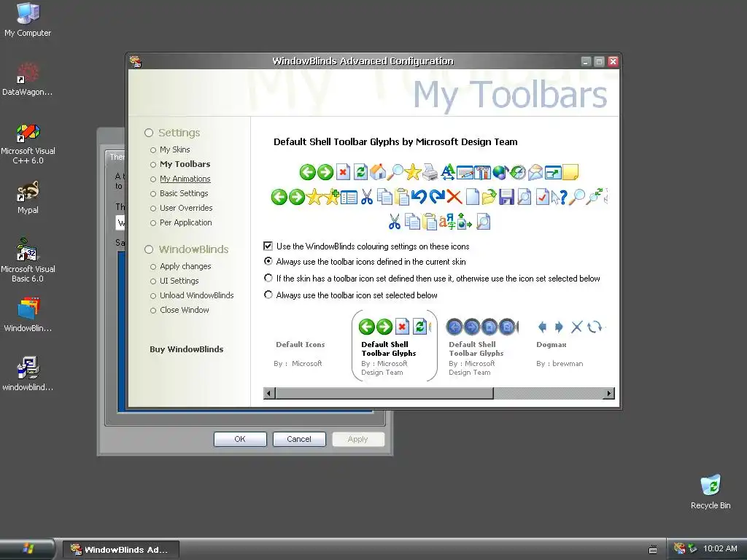Open My Toolbars section
The height and width of the screenshot is (560, 747).
click(185, 164)
